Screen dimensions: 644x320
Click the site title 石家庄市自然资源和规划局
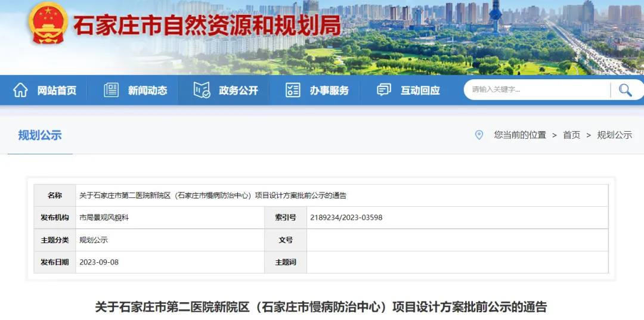(207, 26)
